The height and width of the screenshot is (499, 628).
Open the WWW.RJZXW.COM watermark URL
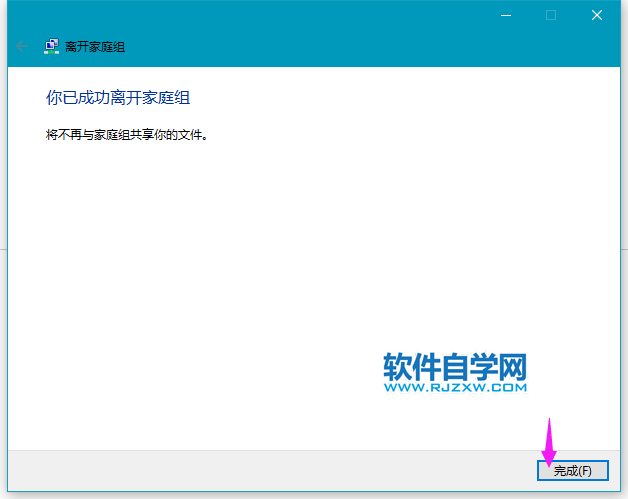click(x=454, y=387)
